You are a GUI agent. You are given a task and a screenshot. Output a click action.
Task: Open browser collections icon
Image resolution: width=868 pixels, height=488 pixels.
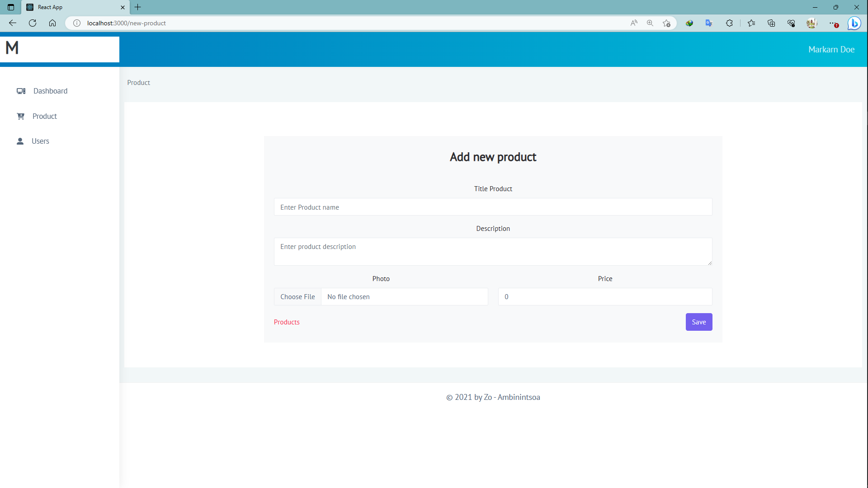[771, 23]
